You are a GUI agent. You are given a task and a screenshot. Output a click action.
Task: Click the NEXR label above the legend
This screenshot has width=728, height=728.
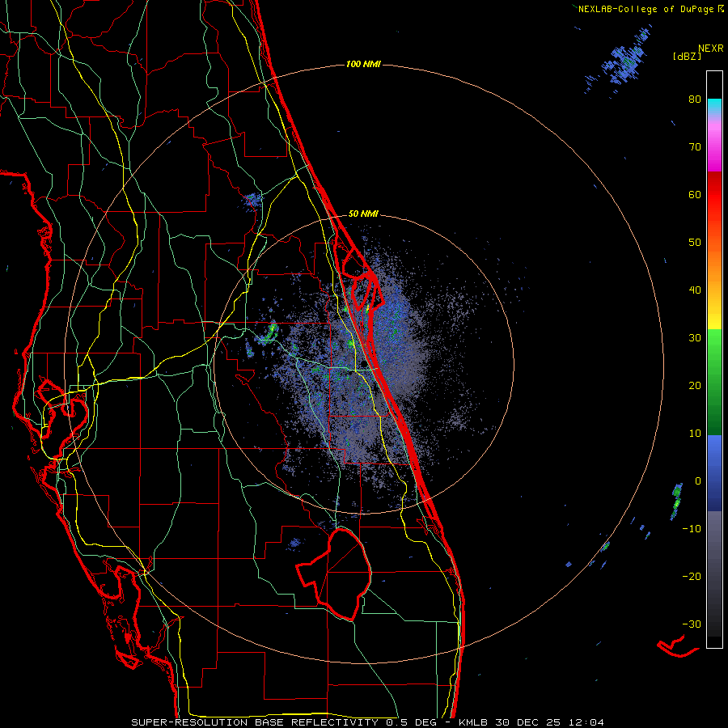coord(711,49)
